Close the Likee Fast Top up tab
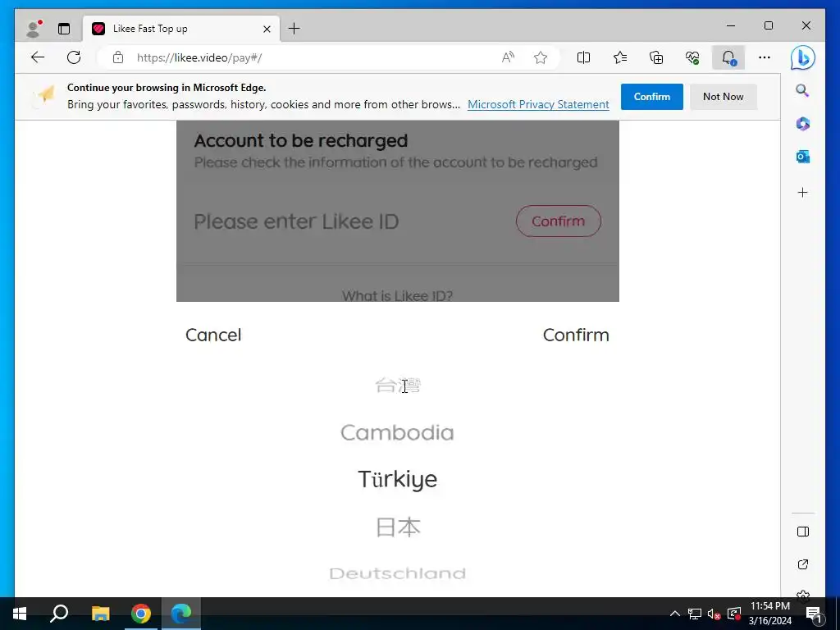 coord(267,29)
